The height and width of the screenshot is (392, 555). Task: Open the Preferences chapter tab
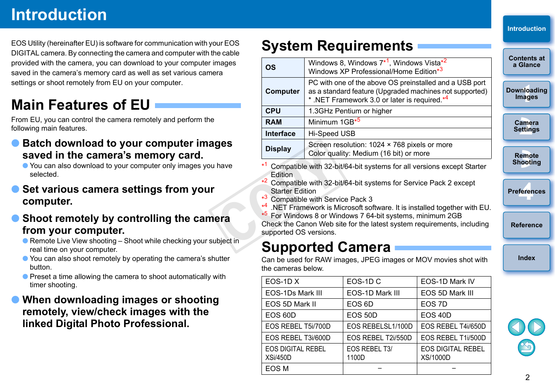point(527,192)
